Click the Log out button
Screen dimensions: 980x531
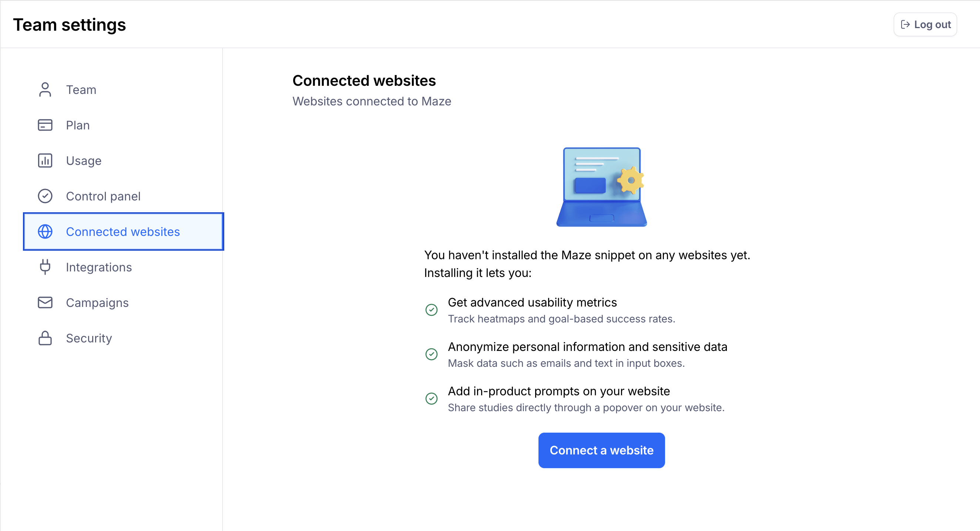925,25
